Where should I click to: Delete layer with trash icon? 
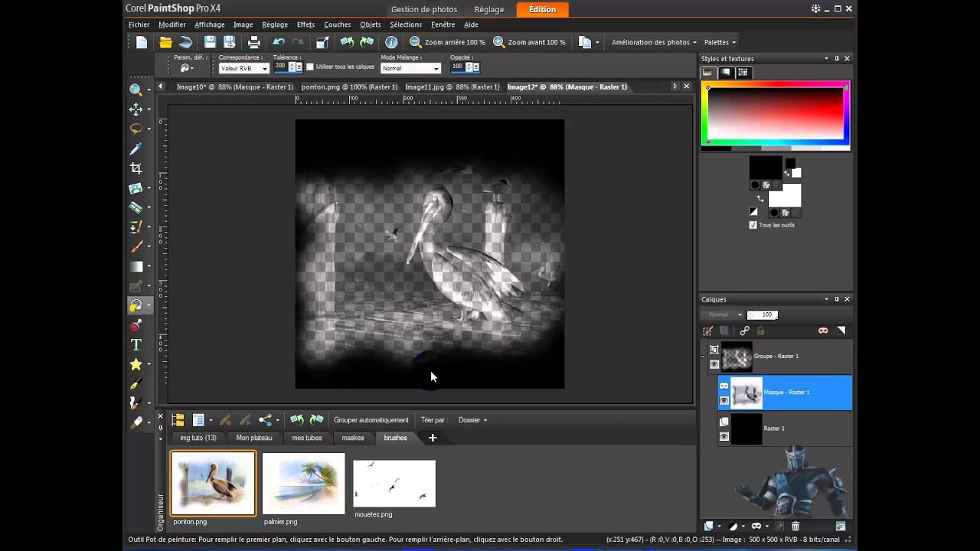click(795, 526)
